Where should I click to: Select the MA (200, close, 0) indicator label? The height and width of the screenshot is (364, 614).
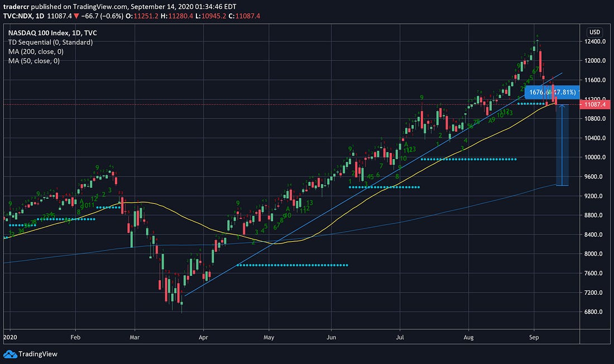[x=36, y=52]
